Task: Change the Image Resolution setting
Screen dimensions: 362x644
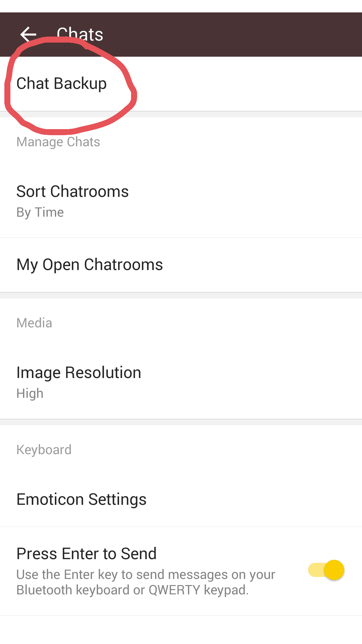Action: pos(79,373)
